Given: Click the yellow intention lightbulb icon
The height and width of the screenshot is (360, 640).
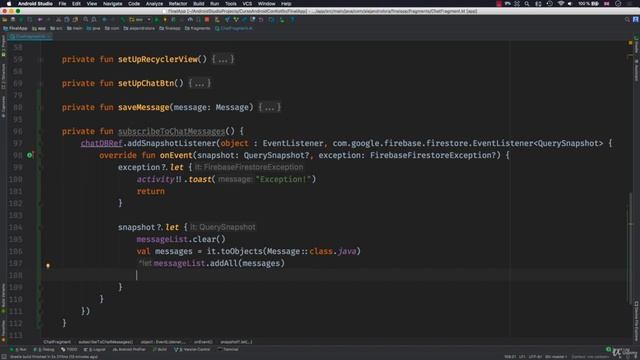Looking at the screenshot, I should pos(48,266).
